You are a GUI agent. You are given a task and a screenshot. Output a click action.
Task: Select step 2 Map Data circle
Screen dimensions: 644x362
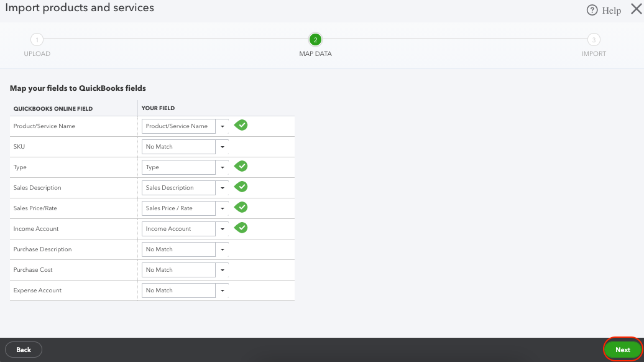pos(315,40)
